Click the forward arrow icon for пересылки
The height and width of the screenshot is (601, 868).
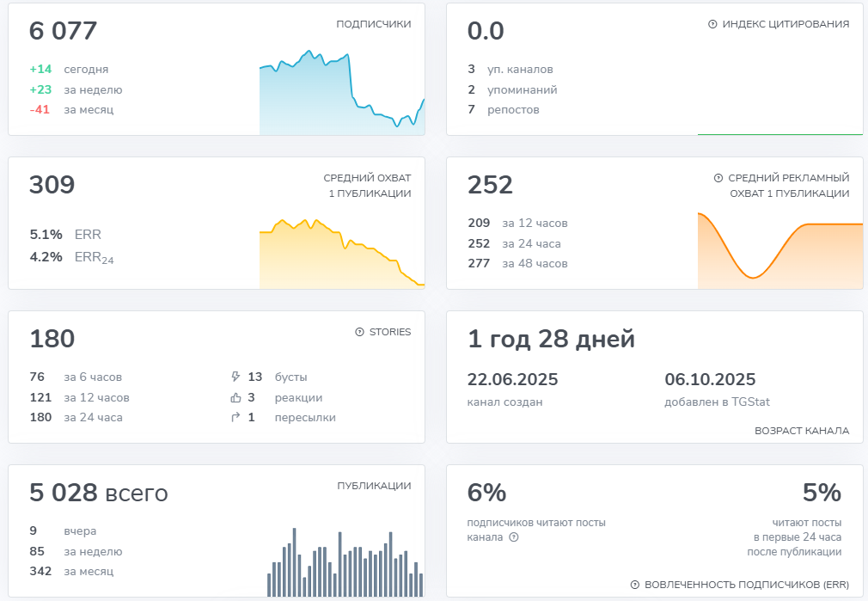point(235,418)
